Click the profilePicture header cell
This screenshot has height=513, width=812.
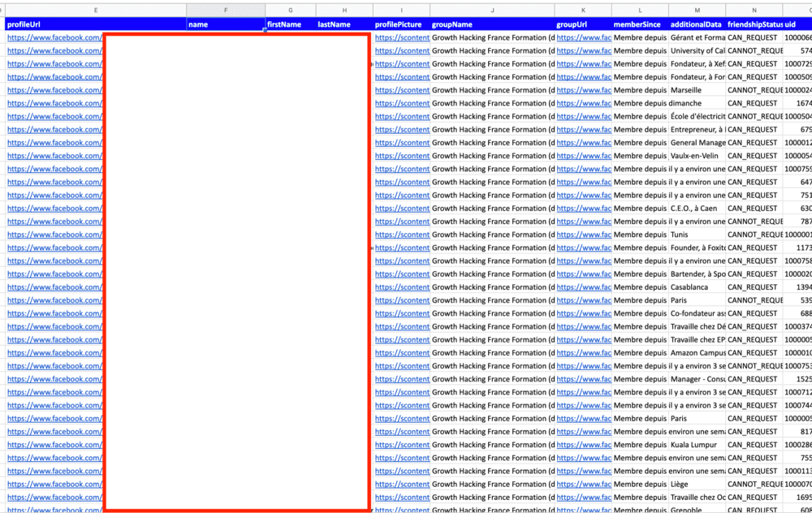401,24
